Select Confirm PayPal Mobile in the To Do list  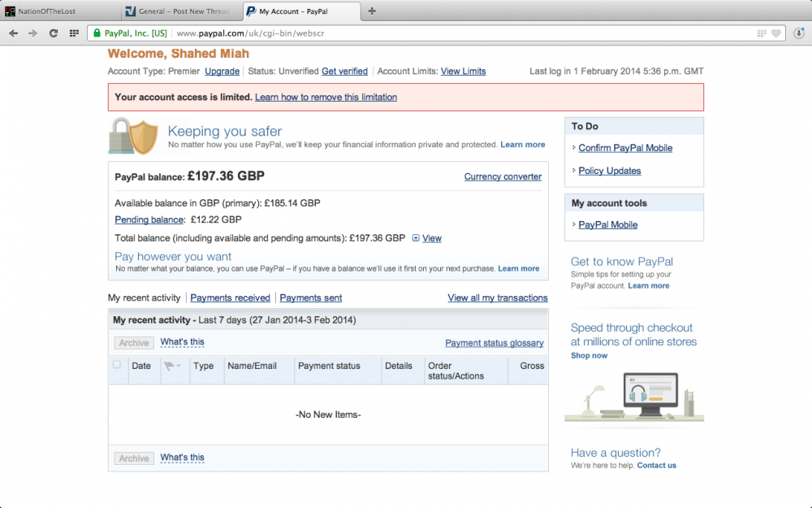[625, 148]
